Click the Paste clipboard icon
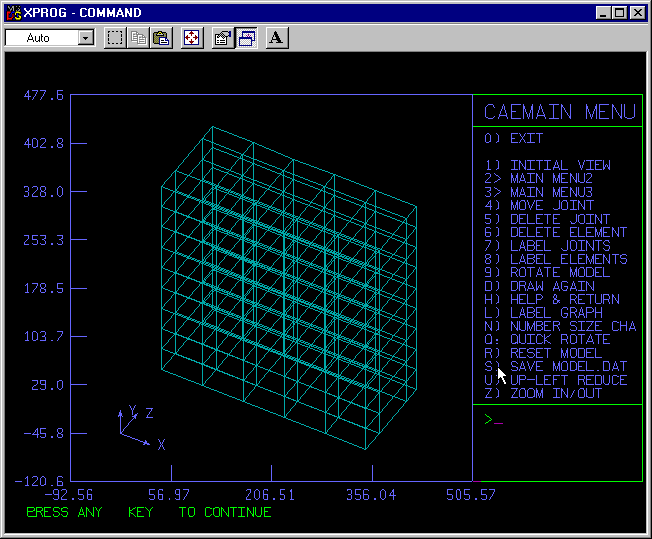Viewport: 652px width, 539px height. point(160,38)
